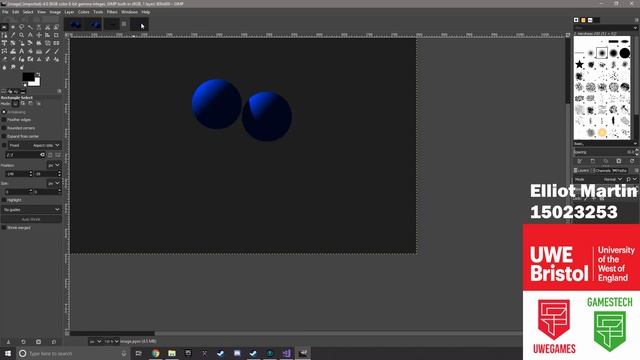
Task: Toggle the Antialiasing option
Action: coord(4,112)
